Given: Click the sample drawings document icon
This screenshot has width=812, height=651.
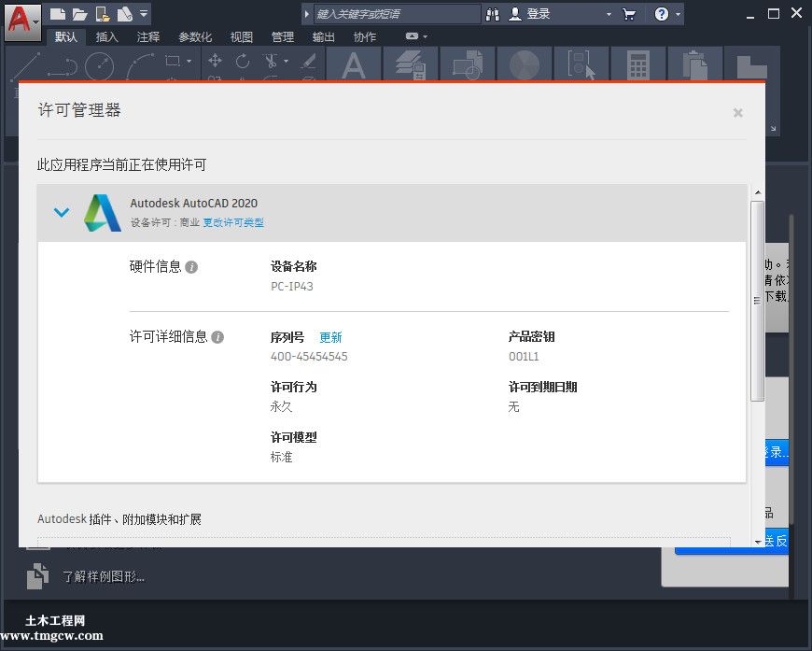Looking at the screenshot, I should pyautogui.click(x=37, y=576).
